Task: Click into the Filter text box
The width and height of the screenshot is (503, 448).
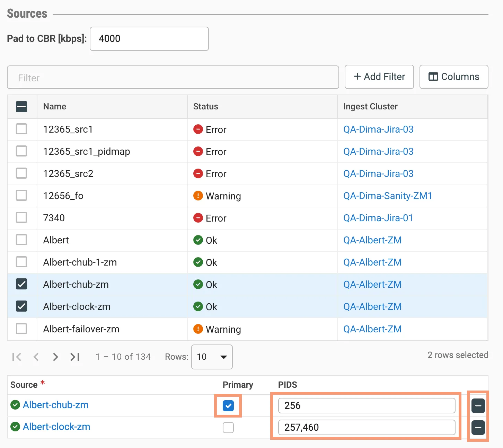Action: point(173,77)
